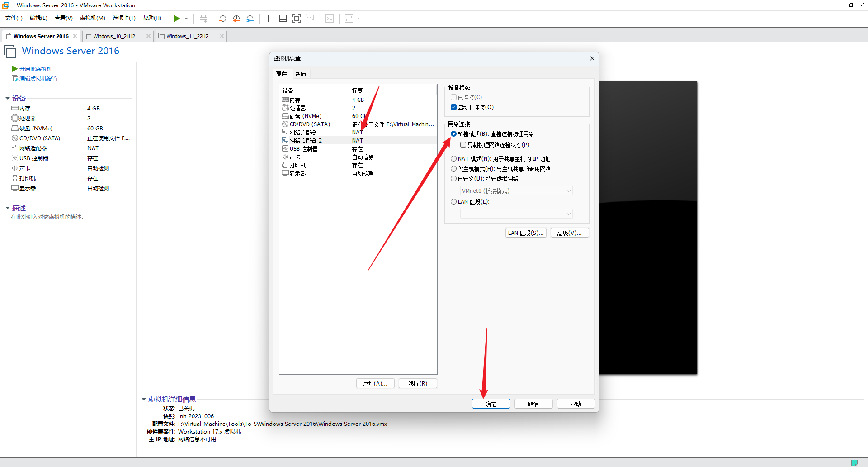Select 自定义(U) 特定虚拟网络 radio button

coord(453,179)
